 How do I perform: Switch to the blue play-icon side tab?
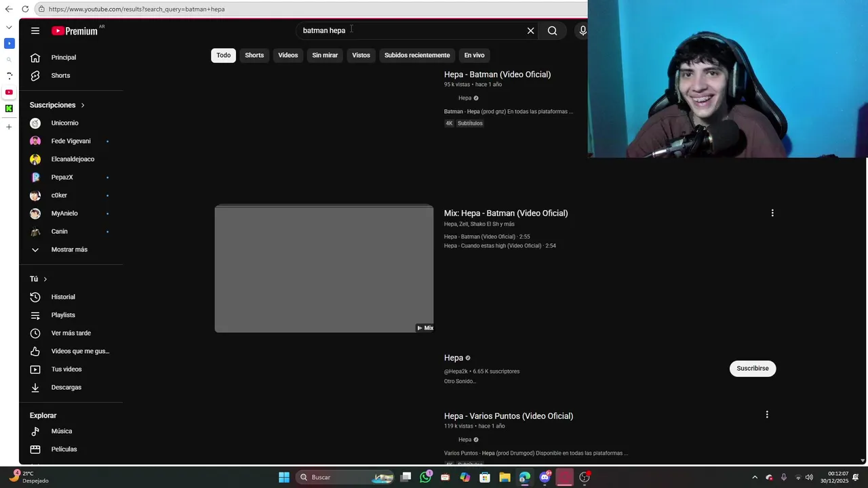click(x=9, y=43)
